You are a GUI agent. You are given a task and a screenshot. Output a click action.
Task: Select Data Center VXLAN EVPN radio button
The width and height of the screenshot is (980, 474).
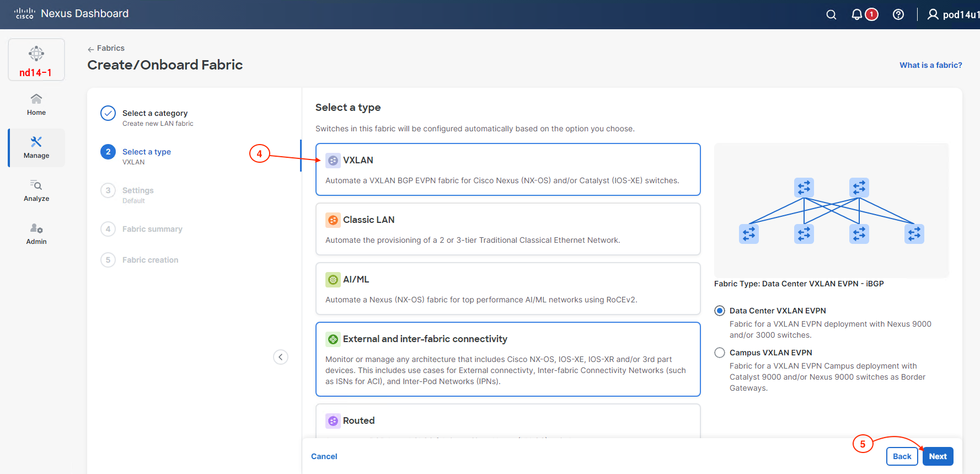point(720,311)
